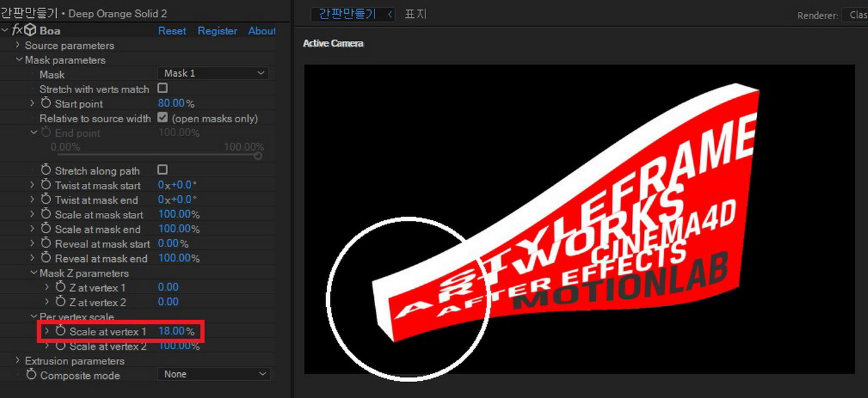Image resolution: width=868 pixels, height=398 pixels.
Task: Collapse the Boa effect group
Action: point(5,30)
